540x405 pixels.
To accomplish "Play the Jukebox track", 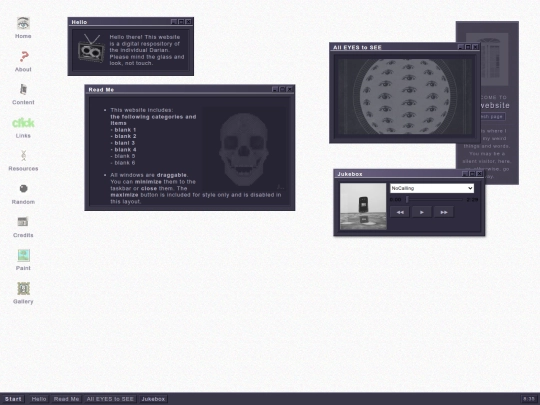I will tap(422, 212).
